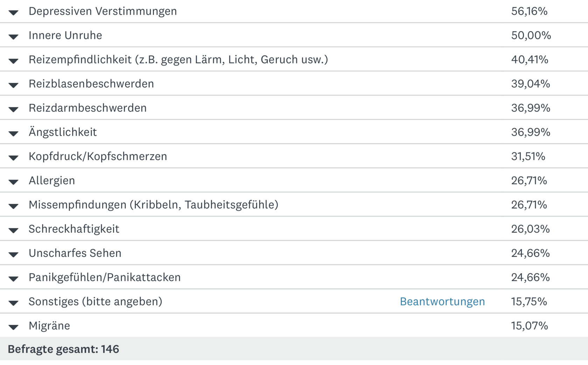Expand the Reizdarmbeschwerden row arrow
The width and height of the screenshot is (588, 365).
coord(13,109)
